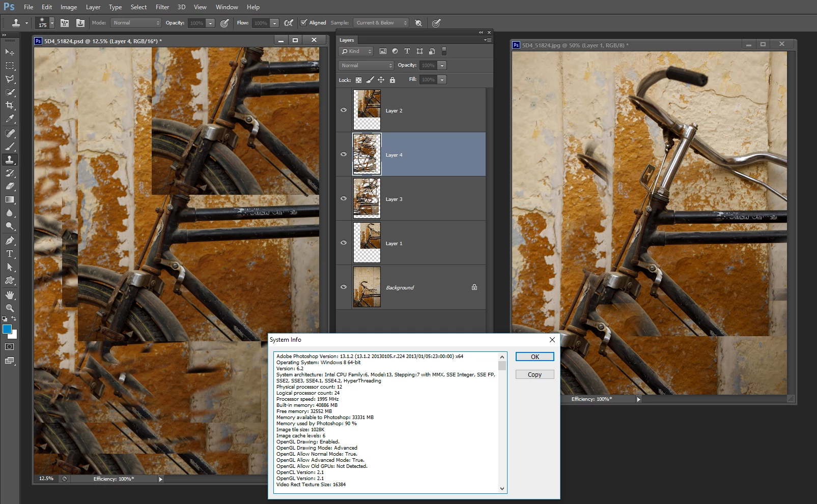Choose the Polygonal Lasso tool
Viewport: 817px width, 504px height.
pyautogui.click(x=10, y=79)
